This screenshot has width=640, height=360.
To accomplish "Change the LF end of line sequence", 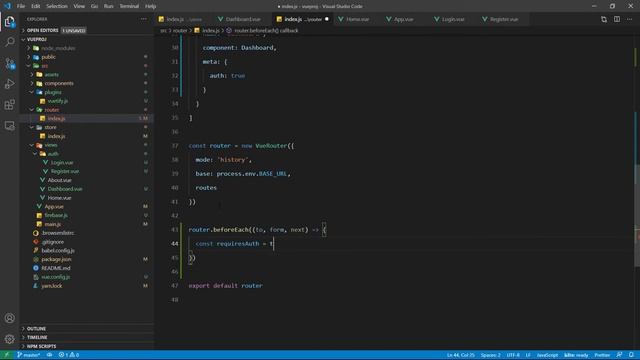I will pos(528,355).
